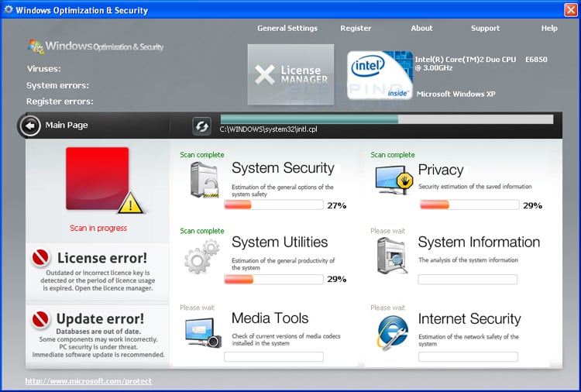Click Please wait above Media Tools
This screenshot has height=392, width=581.
197,308
